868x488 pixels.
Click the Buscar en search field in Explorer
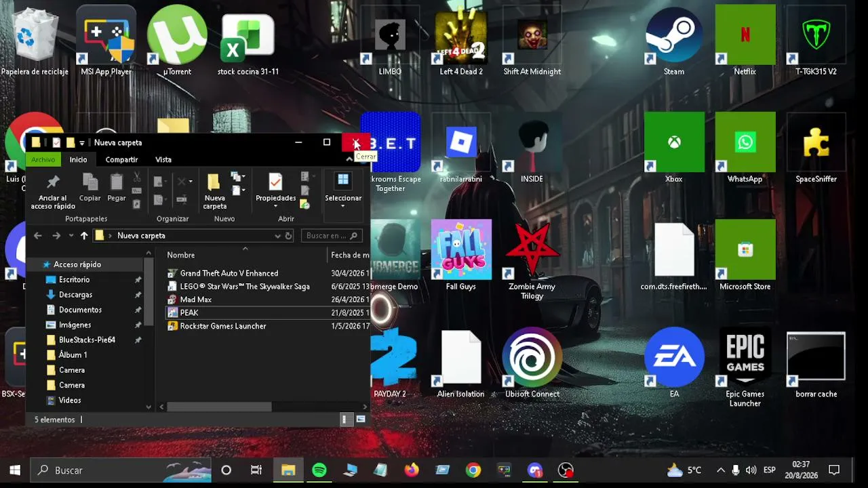(x=331, y=236)
